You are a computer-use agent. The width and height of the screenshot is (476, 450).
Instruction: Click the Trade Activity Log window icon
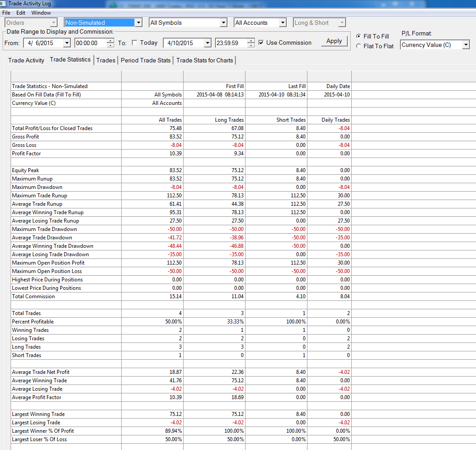click(x=3, y=4)
